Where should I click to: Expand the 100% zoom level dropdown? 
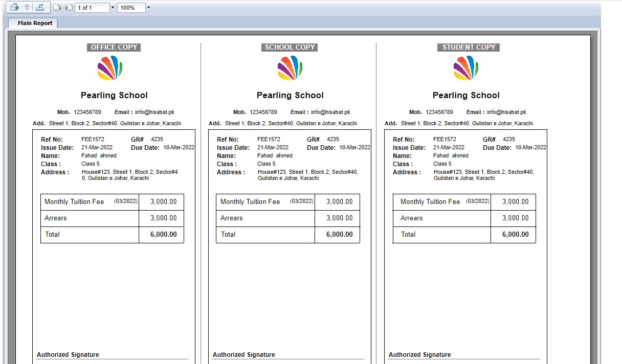pyautogui.click(x=148, y=8)
